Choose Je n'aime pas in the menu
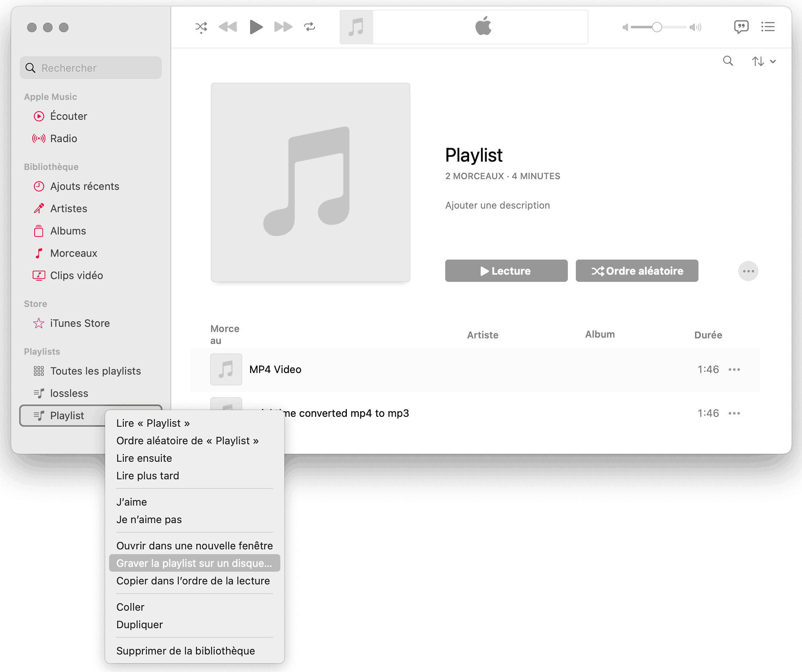This screenshot has width=802, height=672. pyautogui.click(x=194, y=520)
